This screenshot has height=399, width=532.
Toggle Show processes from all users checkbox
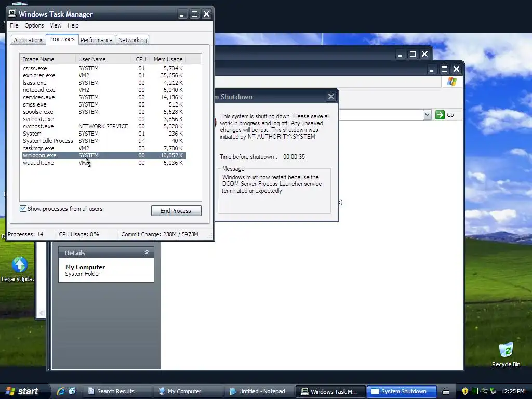pyautogui.click(x=23, y=209)
